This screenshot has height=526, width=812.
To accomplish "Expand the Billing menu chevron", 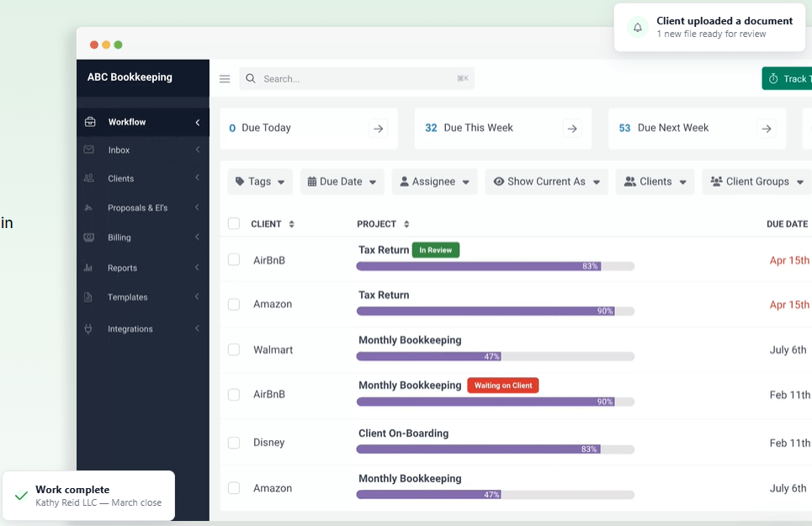I will point(197,237).
